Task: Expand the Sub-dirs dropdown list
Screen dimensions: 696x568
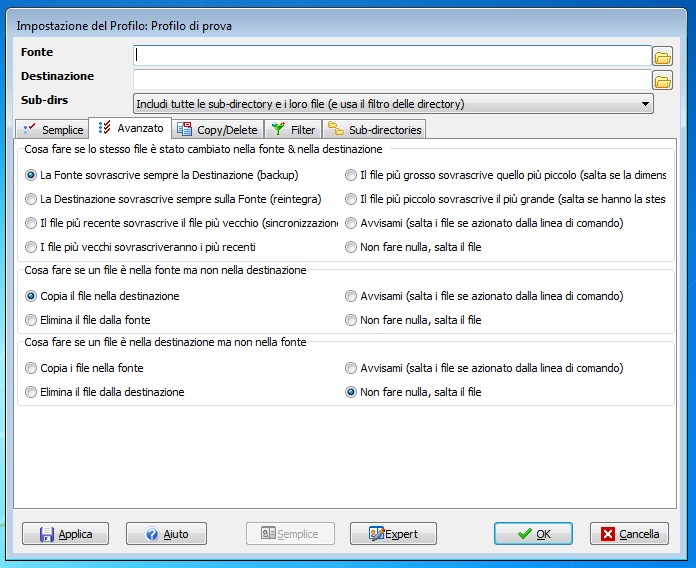Action: click(646, 103)
